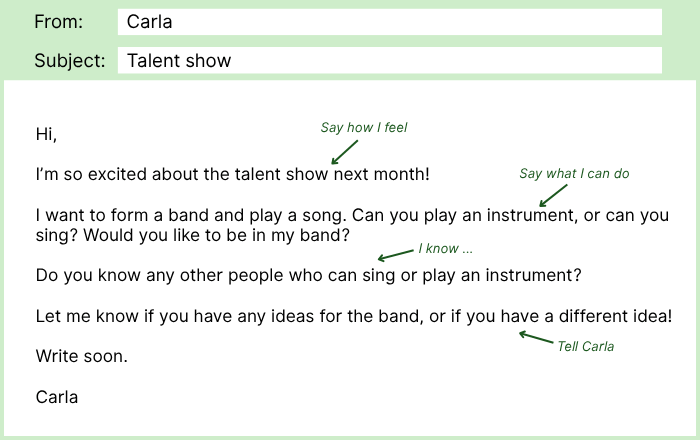Click the sentence about the talent show next month
The image size is (700, 440).
[x=232, y=174]
